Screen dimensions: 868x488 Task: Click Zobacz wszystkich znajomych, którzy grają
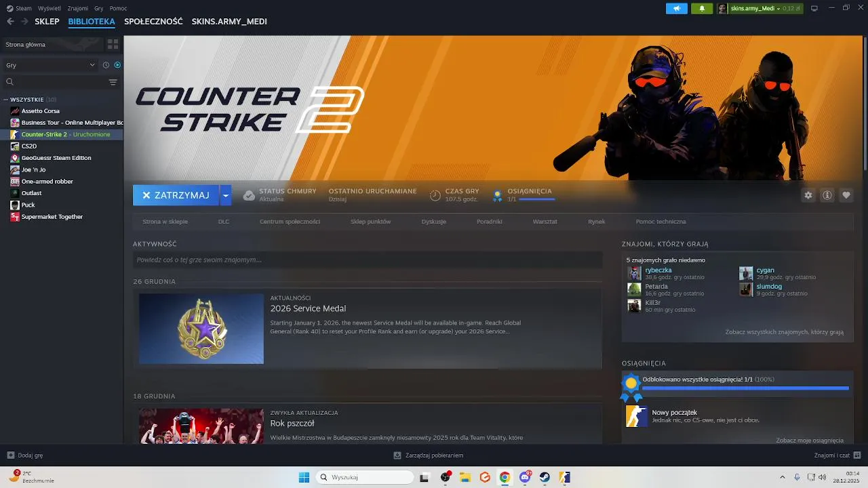coord(785,332)
